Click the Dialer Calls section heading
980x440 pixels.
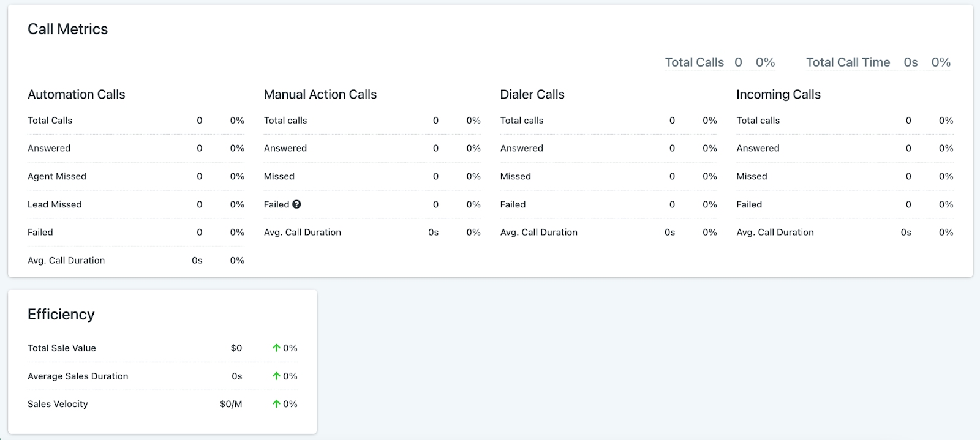click(532, 94)
